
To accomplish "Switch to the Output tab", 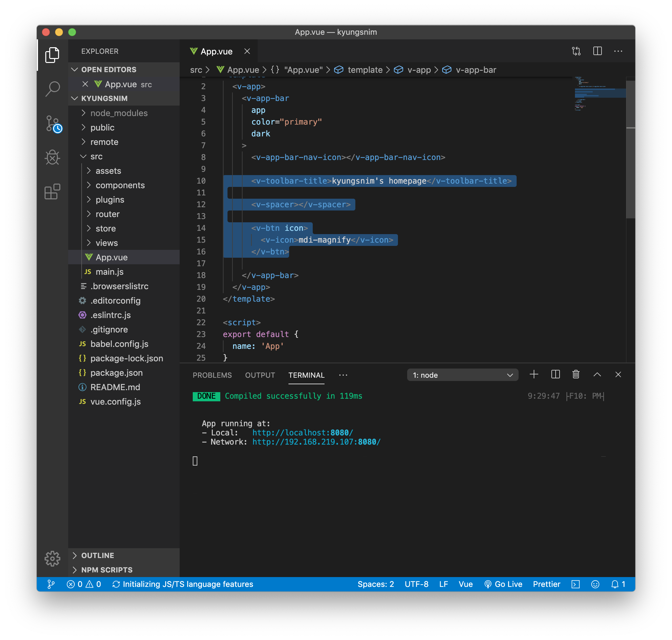I will [x=260, y=375].
